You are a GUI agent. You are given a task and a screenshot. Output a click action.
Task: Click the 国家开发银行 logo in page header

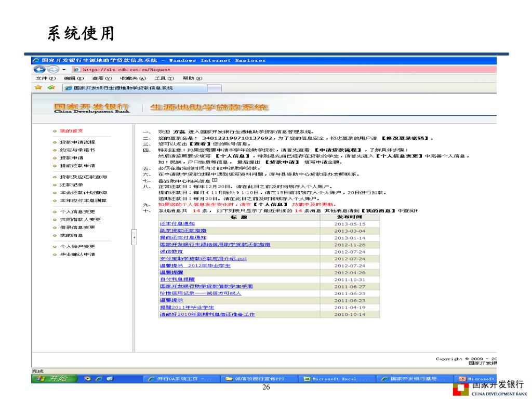pyautogui.click(x=91, y=108)
